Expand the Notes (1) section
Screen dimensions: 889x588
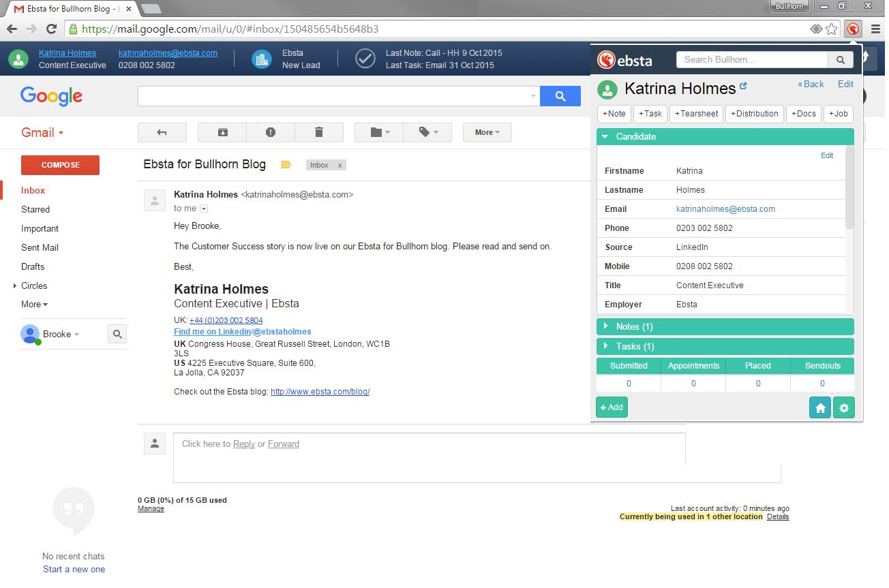[x=725, y=326]
